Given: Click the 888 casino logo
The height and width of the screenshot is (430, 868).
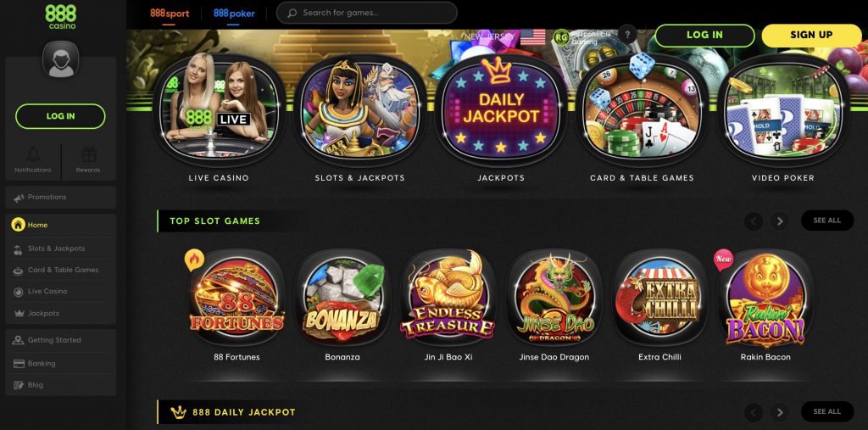Looking at the screenshot, I should coord(61,17).
